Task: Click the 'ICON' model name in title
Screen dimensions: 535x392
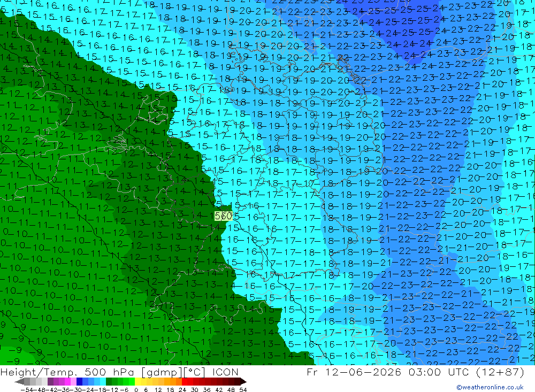Action: tap(225, 372)
